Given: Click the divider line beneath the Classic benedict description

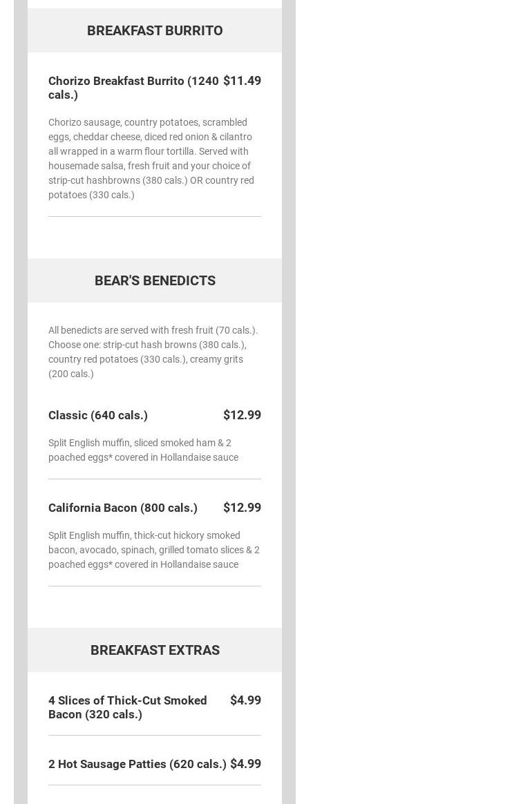Looking at the screenshot, I should (155, 479).
